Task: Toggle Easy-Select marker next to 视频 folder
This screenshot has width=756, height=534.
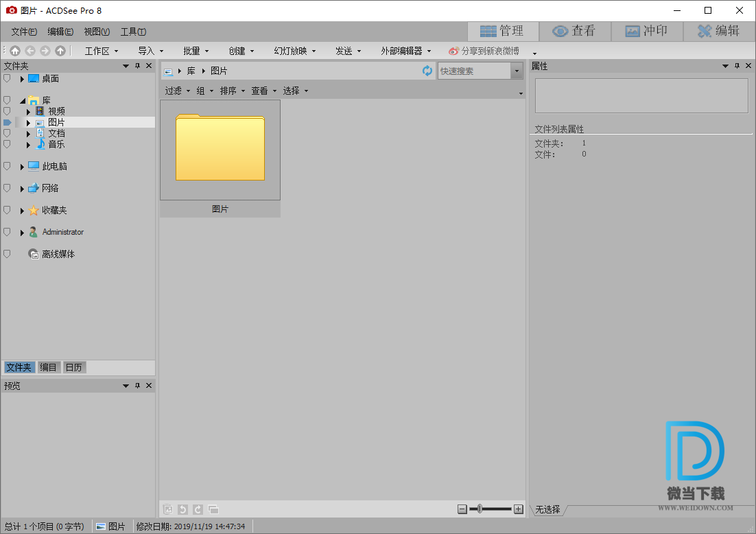Action: 7,111
